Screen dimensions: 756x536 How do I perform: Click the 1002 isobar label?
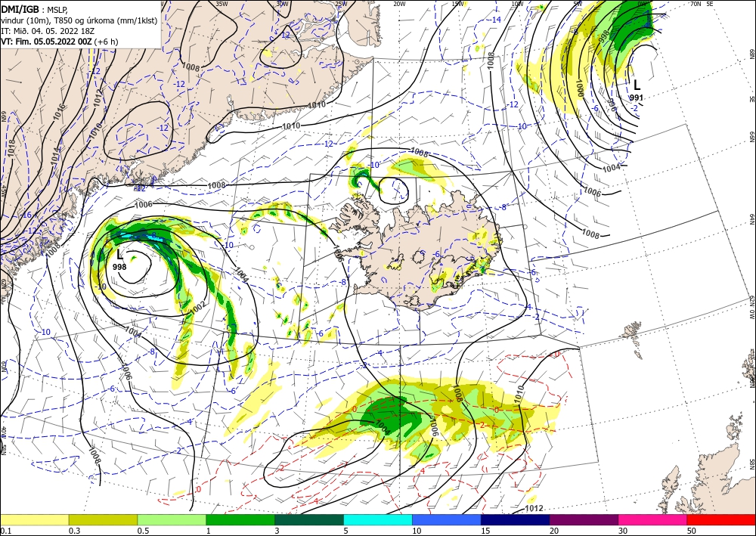tap(197, 308)
